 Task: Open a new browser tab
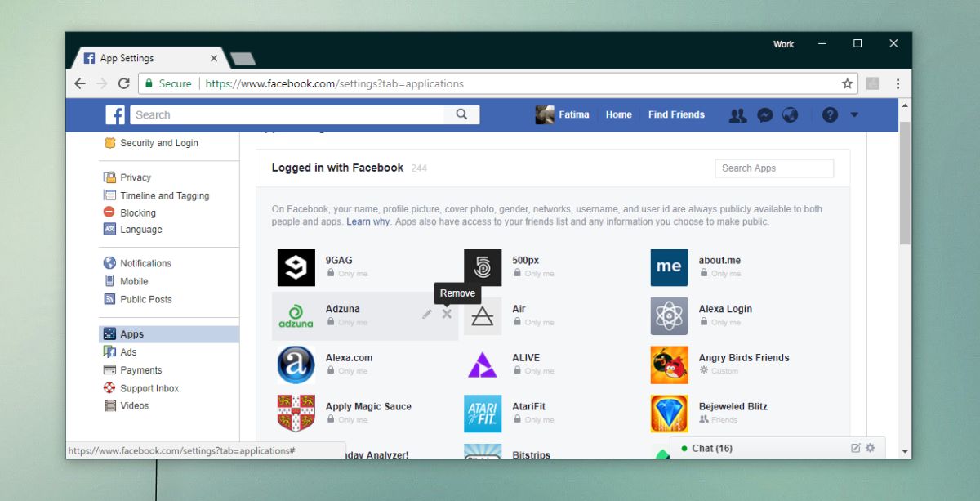(243, 58)
